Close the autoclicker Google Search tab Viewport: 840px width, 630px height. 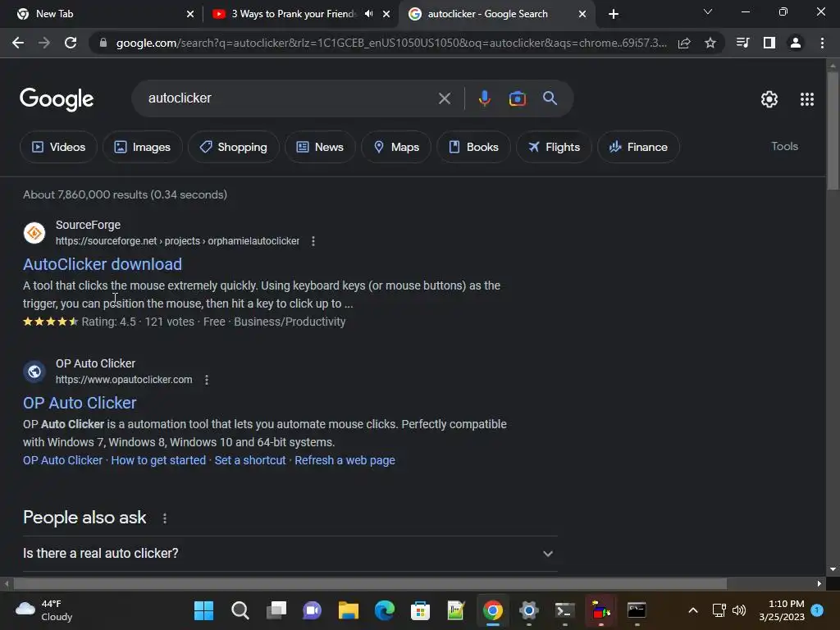click(582, 14)
